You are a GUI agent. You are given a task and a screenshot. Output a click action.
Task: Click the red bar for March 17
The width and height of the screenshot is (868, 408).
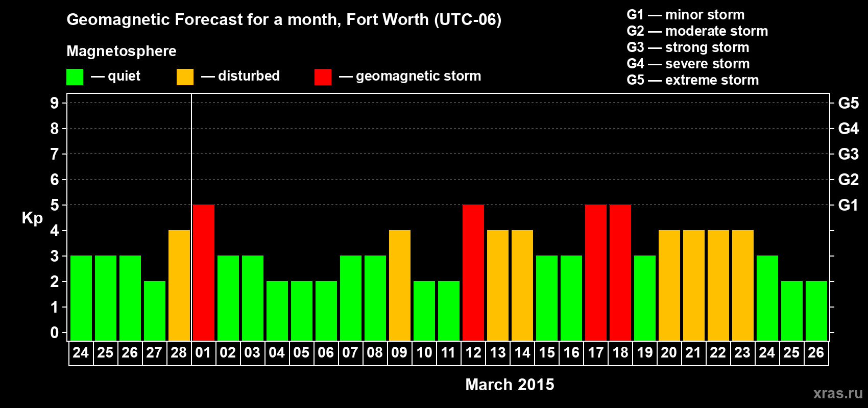(596, 272)
